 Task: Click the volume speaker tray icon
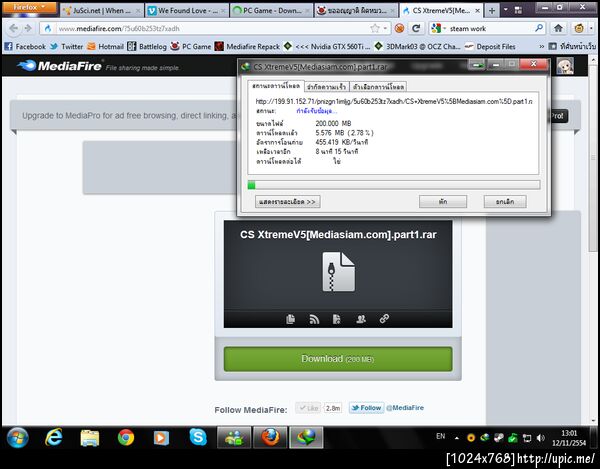click(540, 438)
